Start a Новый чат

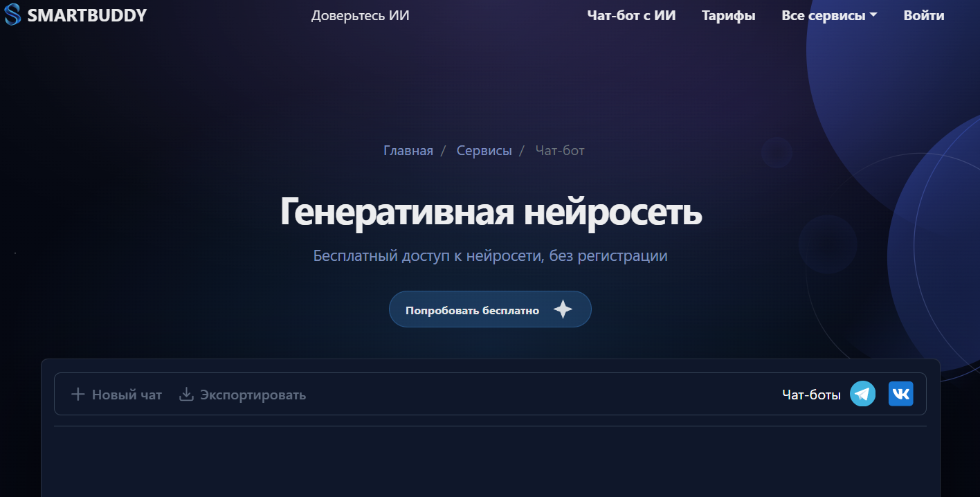tap(116, 395)
